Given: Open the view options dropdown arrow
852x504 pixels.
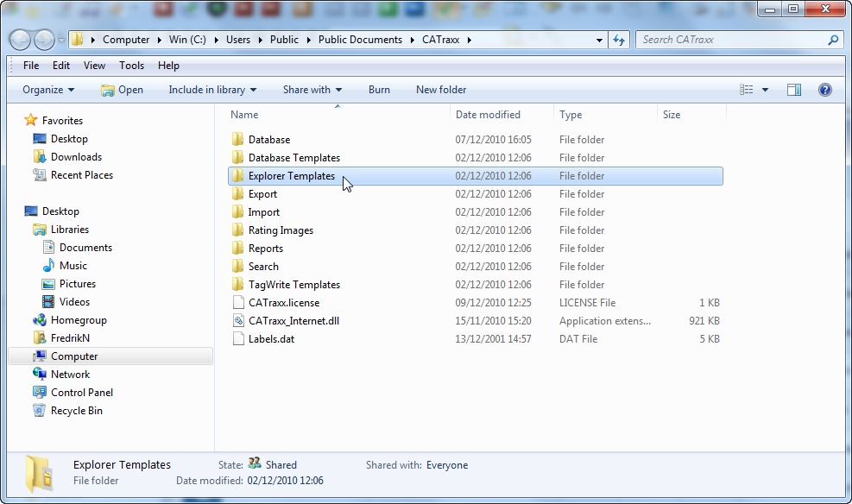Looking at the screenshot, I should pos(765,90).
